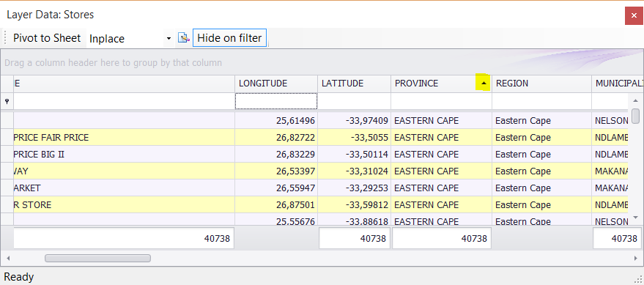Viewport: 644px width, 285px height.
Task: Select latitude value -33,5055
Action: click(354, 138)
